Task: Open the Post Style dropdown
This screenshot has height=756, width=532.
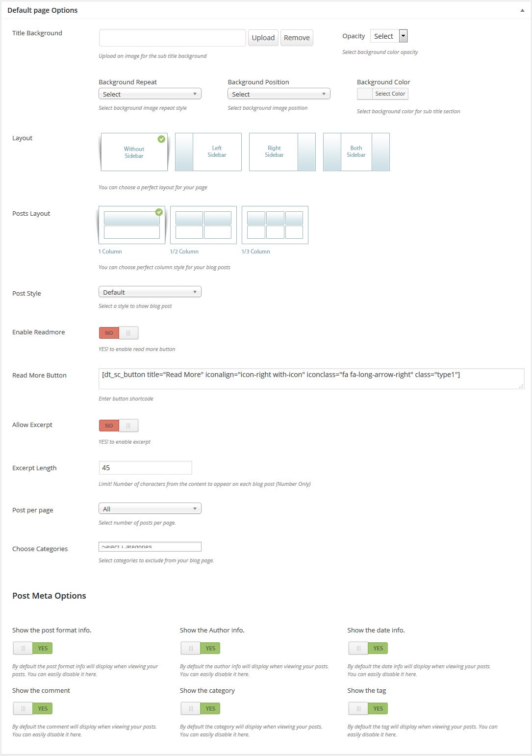Action: point(150,291)
